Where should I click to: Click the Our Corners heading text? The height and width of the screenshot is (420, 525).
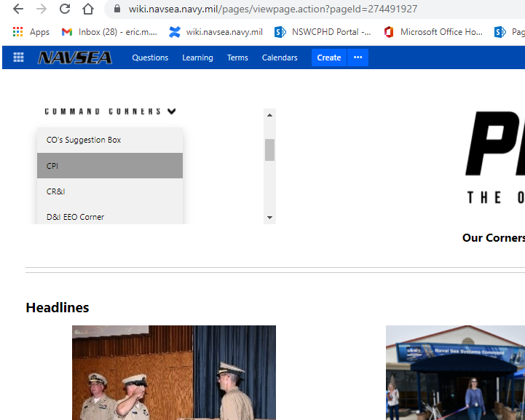coord(494,237)
